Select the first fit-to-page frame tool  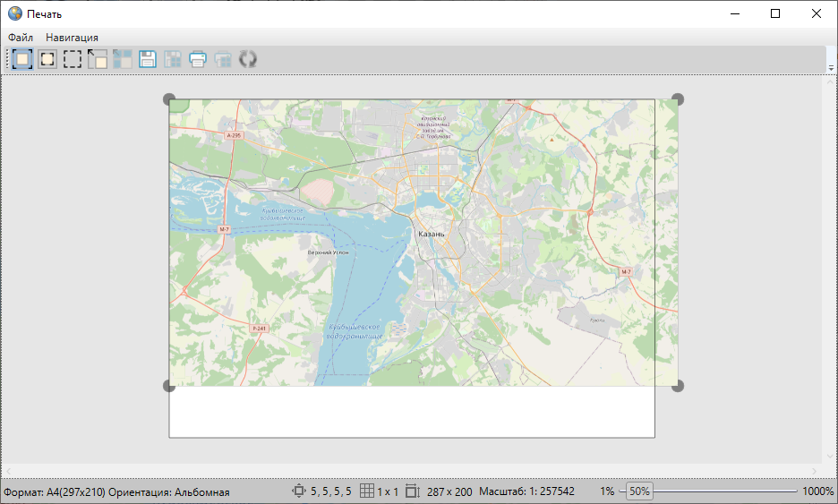coord(22,59)
